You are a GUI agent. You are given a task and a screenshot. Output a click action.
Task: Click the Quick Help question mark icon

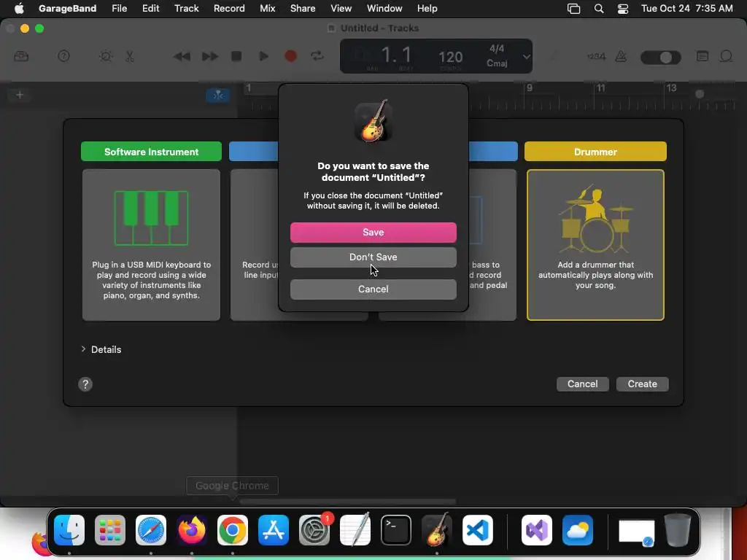click(x=63, y=57)
